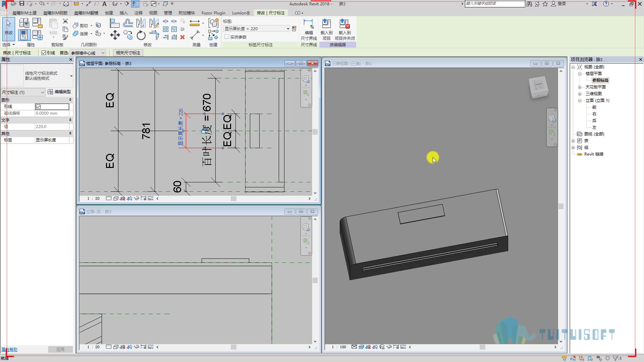Click the Undo arrow in quick access toolbar
Image resolution: width=644 pixels, height=362 pixels.
(42, 4)
